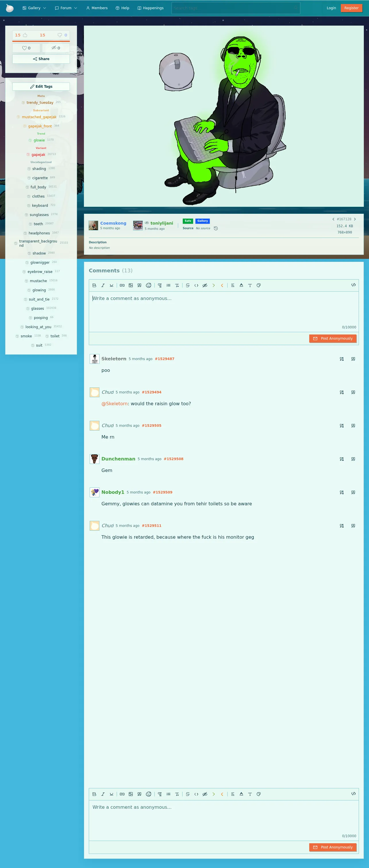Screen dimensions: 369x868
Task: Open uploader Coemskong's profile link
Action: click(x=113, y=223)
